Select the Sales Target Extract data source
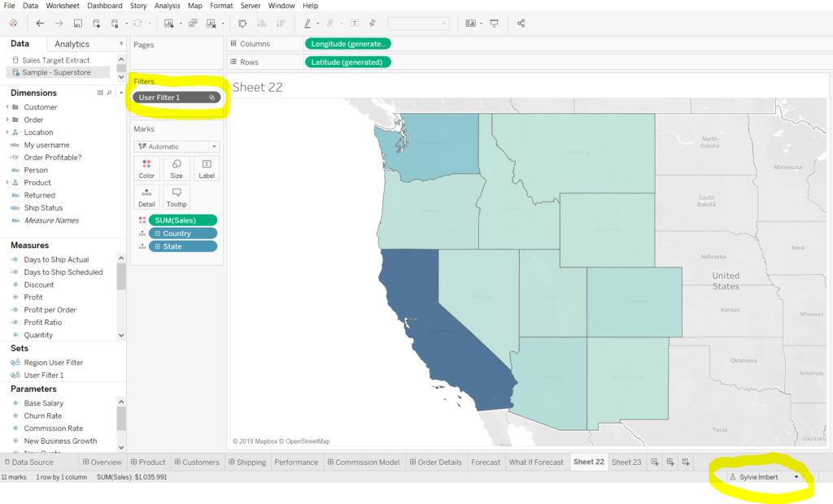Viewport: 833px width, 504px height. (x=56, y=60)
